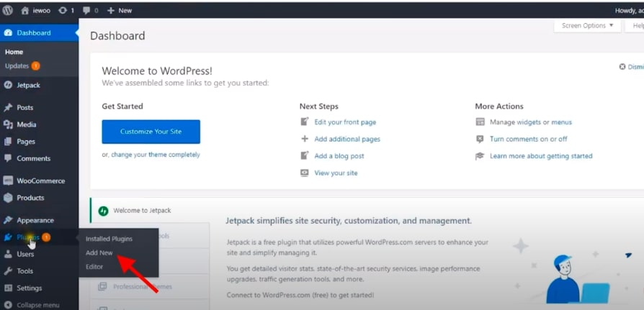Click the Plugins plug icon
The height and width of the screenshot is (310, 644).
[x=8, y=237]
